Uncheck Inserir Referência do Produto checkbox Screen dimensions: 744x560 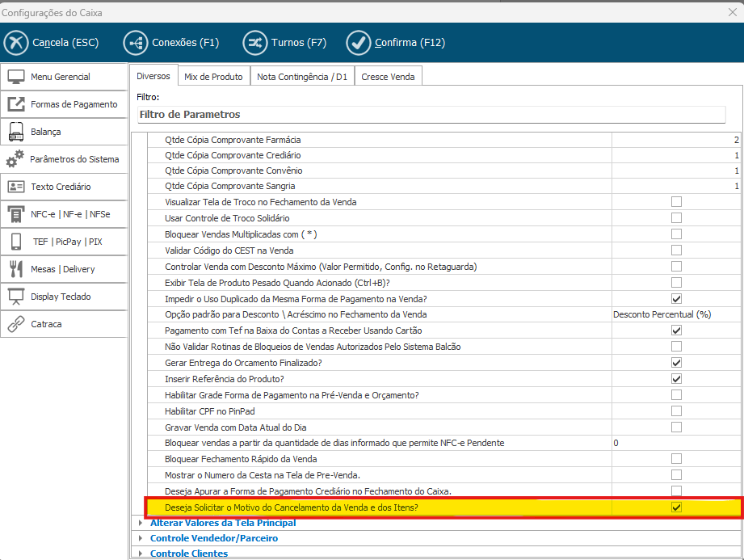[x=676, y=379]
